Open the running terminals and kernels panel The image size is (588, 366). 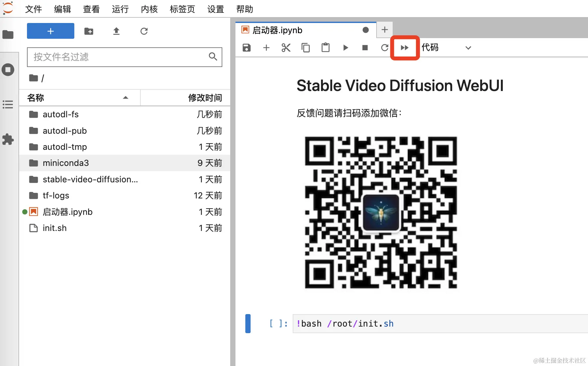8,70
